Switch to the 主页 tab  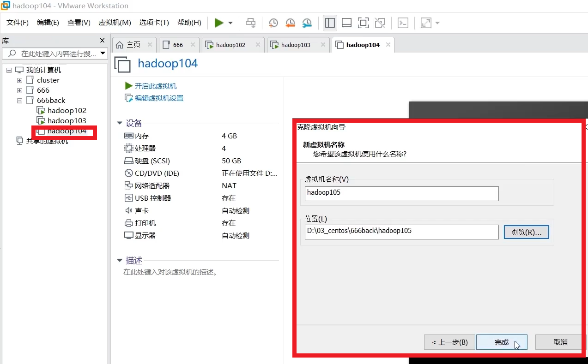click(x=133, y=45)
